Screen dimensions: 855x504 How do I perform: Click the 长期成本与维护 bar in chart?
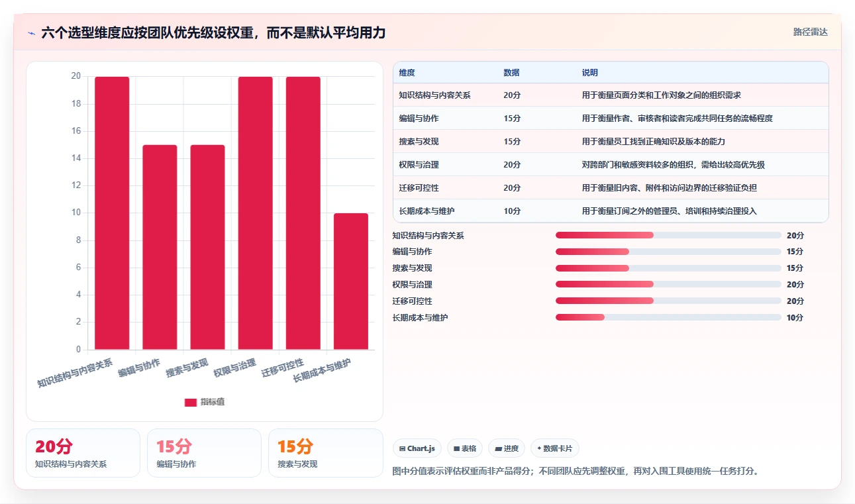tap(350, 281)
